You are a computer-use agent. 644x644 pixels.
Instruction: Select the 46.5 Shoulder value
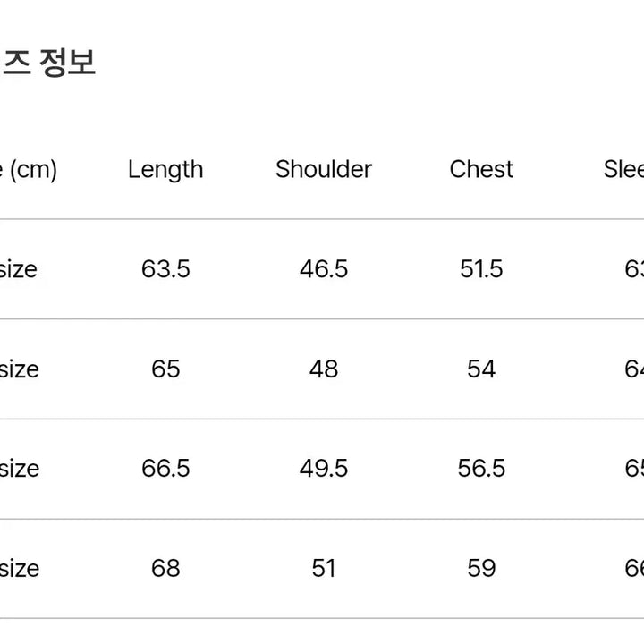(323, 269)
